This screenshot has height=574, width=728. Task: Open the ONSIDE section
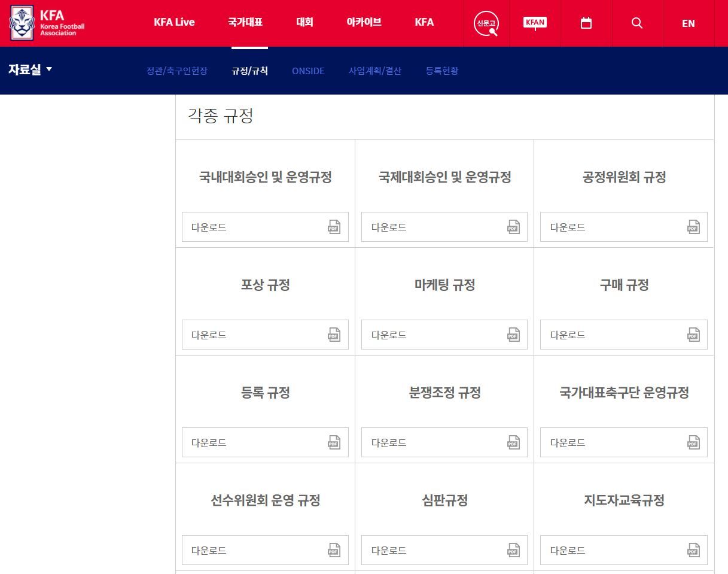pos(308,71)
